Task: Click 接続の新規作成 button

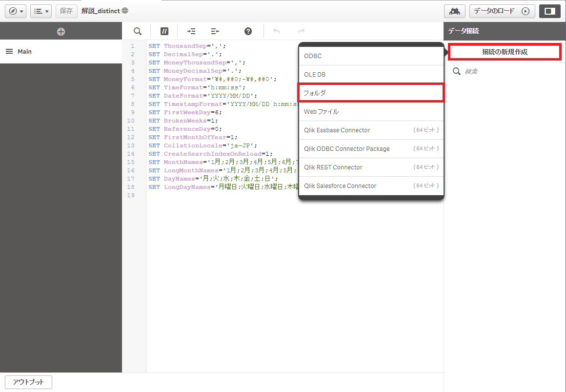Action: 505,52
